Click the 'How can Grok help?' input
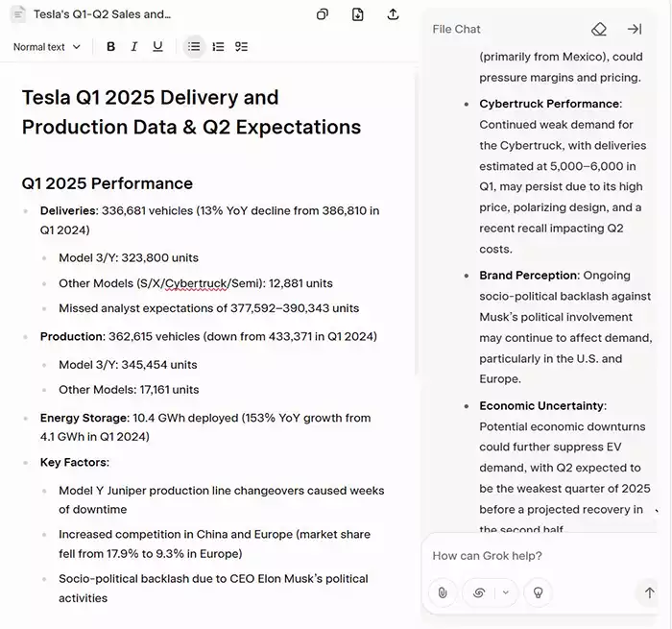Viewport: 672px width, 629px height. pyautogui.click(x=488, y=556)
